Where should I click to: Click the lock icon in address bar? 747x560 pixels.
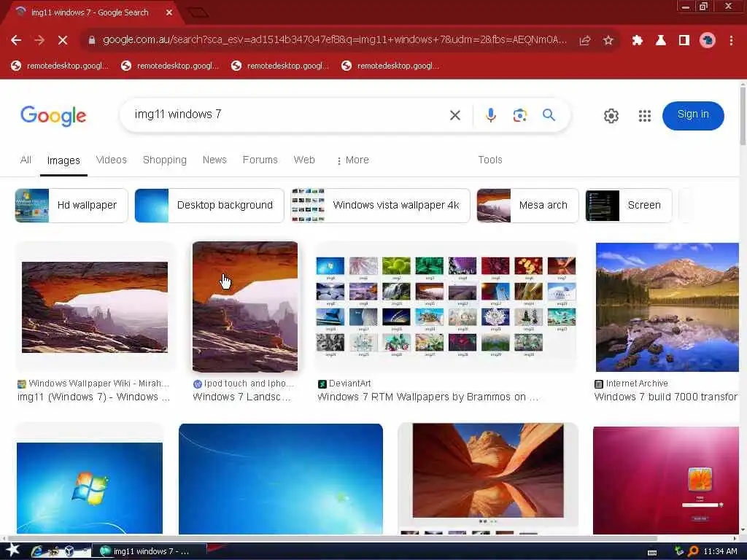coord(92,41)
